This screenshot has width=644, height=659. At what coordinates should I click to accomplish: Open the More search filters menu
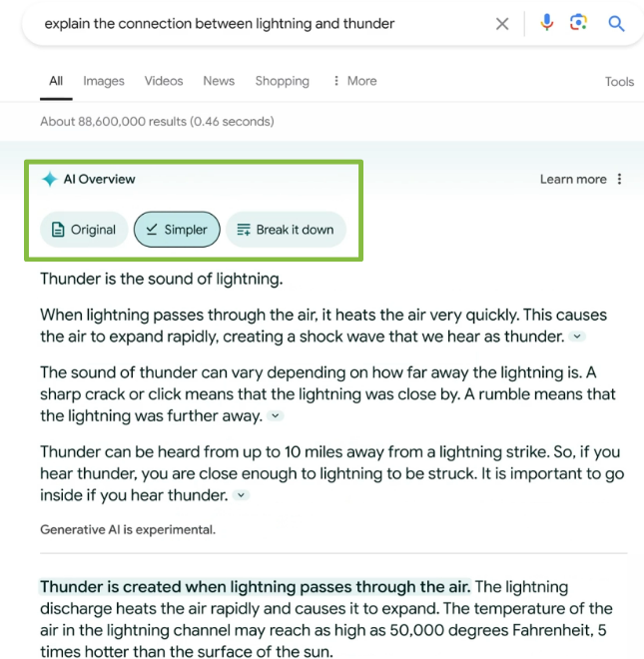tap(355, 81)
